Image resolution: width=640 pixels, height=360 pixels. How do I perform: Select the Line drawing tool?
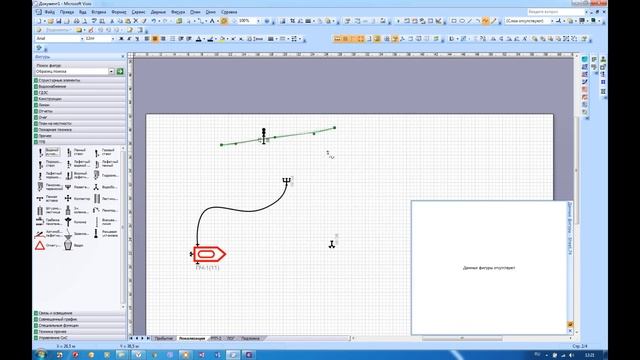(x=469, y=21)
